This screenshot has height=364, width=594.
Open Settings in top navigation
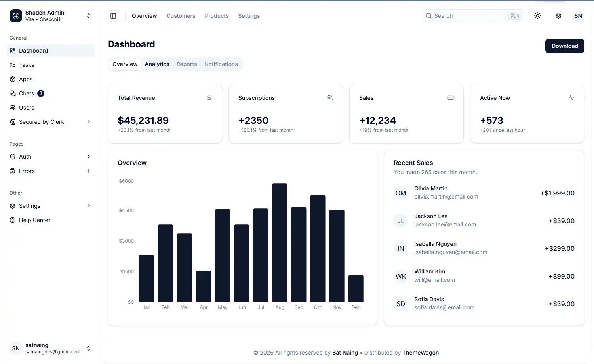tap(249, 16)
